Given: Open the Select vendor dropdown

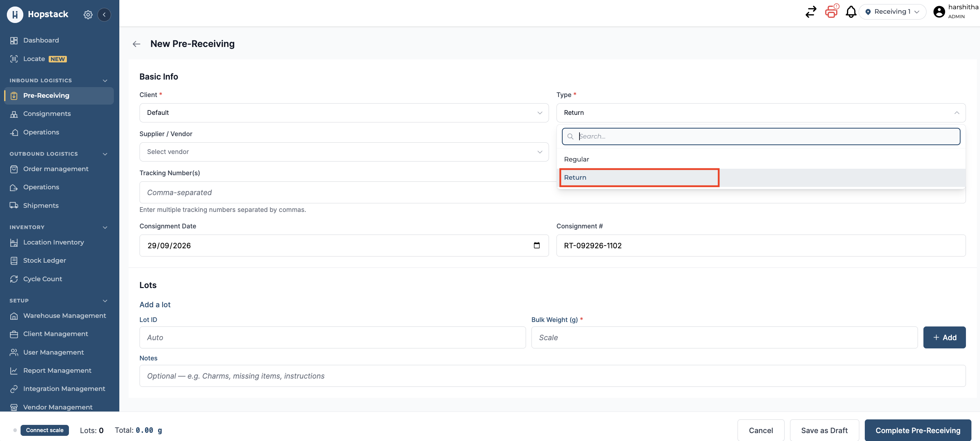Looking at the screenshot, I should 344,152.
